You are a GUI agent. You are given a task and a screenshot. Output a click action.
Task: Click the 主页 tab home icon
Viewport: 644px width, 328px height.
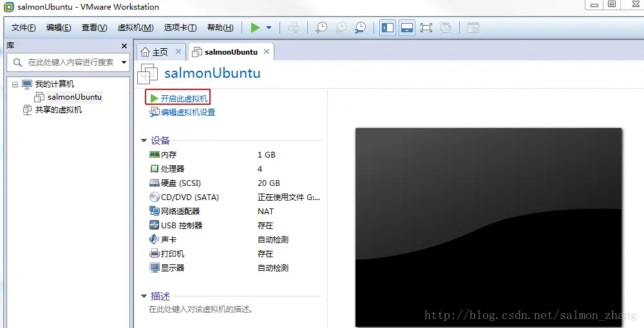(x=145, y=52)
